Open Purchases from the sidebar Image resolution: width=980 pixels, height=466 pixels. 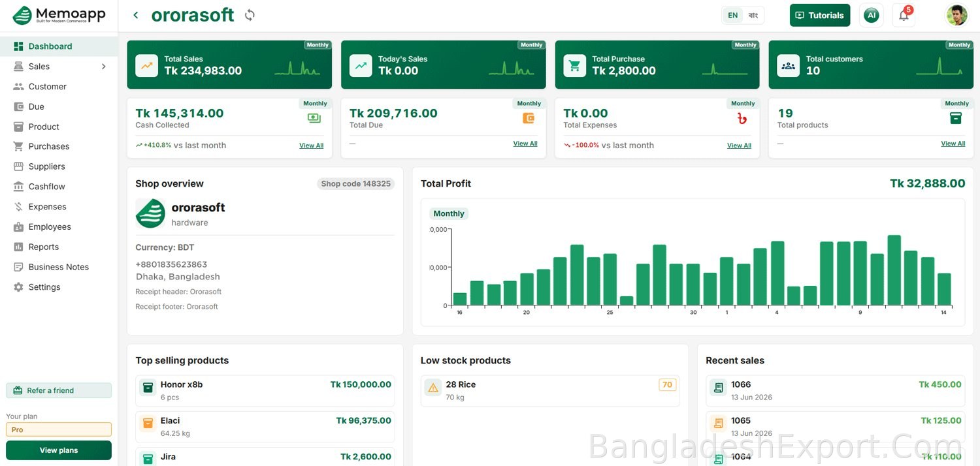coord(59,147)
